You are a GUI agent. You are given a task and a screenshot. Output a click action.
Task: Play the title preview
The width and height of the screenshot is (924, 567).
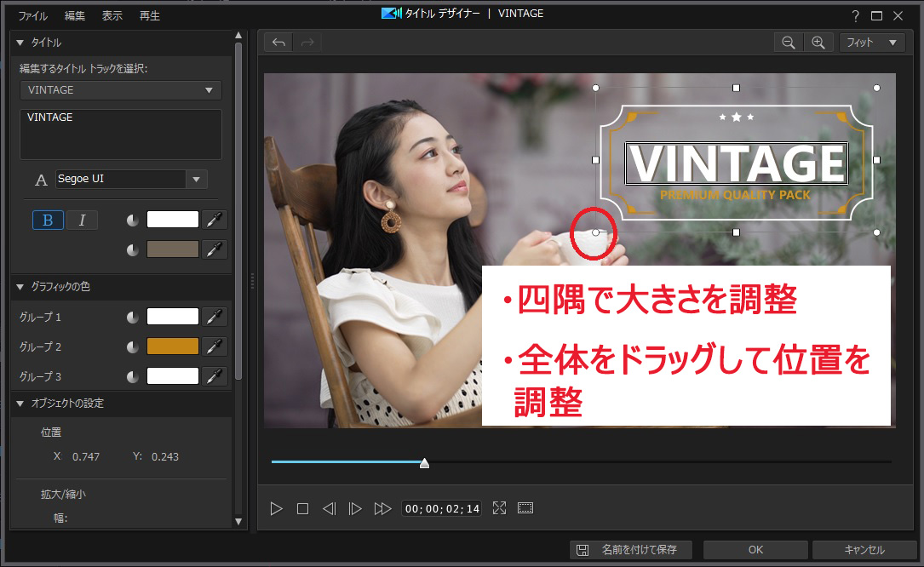click(x=277, y=508)
